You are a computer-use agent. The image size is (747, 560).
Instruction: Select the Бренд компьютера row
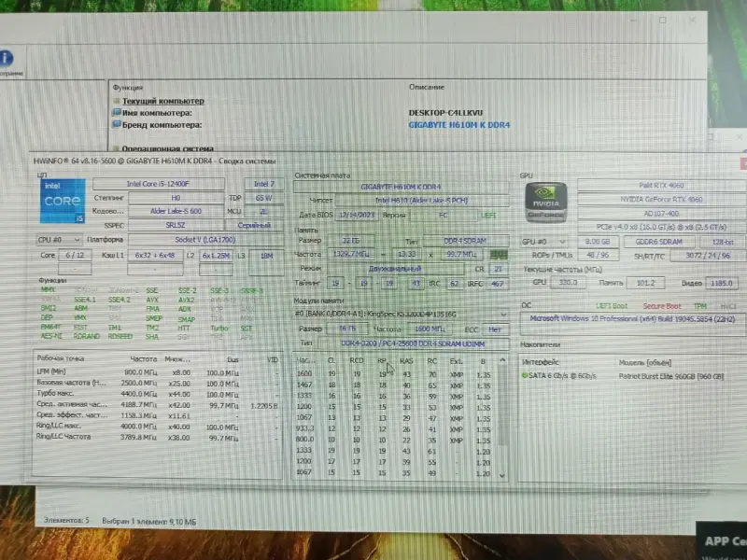tap(162, 125)
